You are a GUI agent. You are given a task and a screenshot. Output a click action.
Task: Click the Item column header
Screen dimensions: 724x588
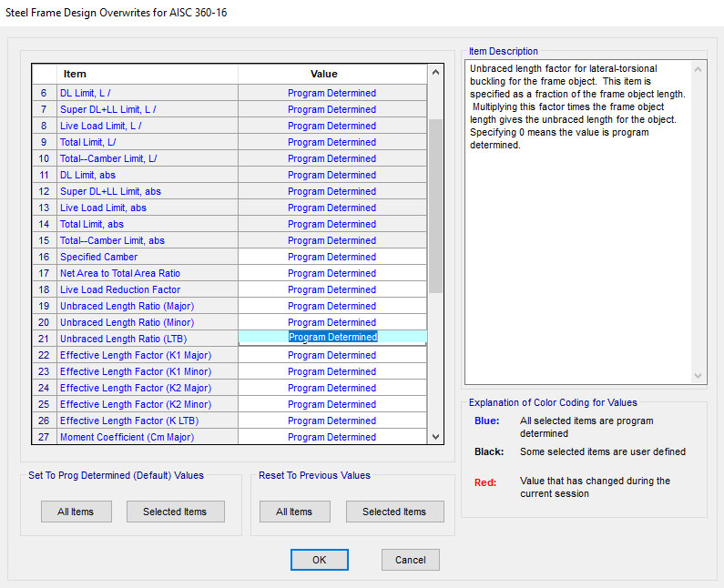coord(148,74)
